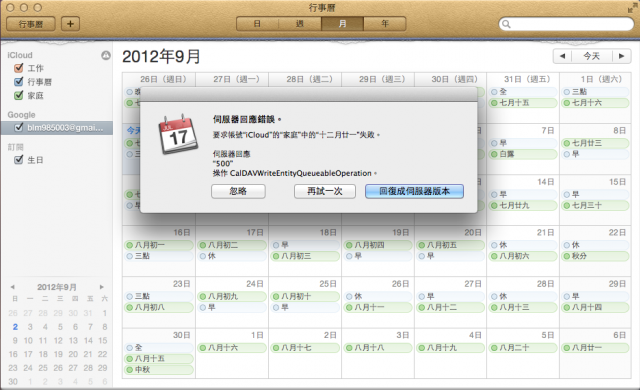Select the 八月十四 event on the 29th
The width and height of the screenshot is (640, 390).
coord(596,307)
